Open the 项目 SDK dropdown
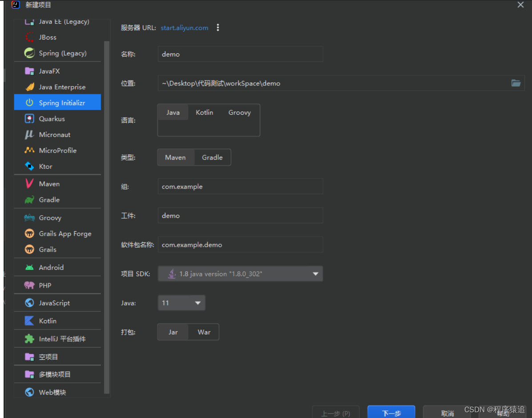 click(x=240, y=274)
